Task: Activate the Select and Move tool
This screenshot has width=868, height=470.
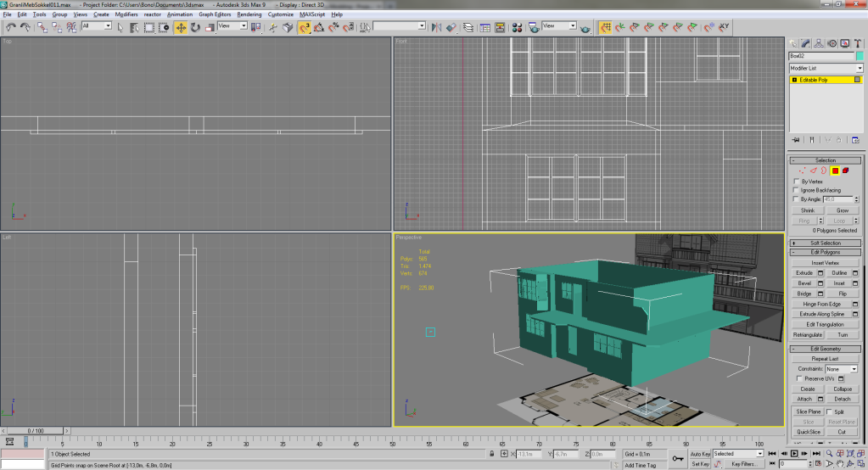Action: [181, 27]
